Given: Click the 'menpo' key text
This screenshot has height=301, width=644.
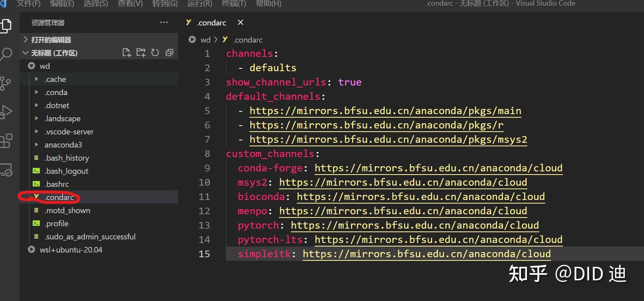Looking at the screenshot, I should click(x=253, y=211).
